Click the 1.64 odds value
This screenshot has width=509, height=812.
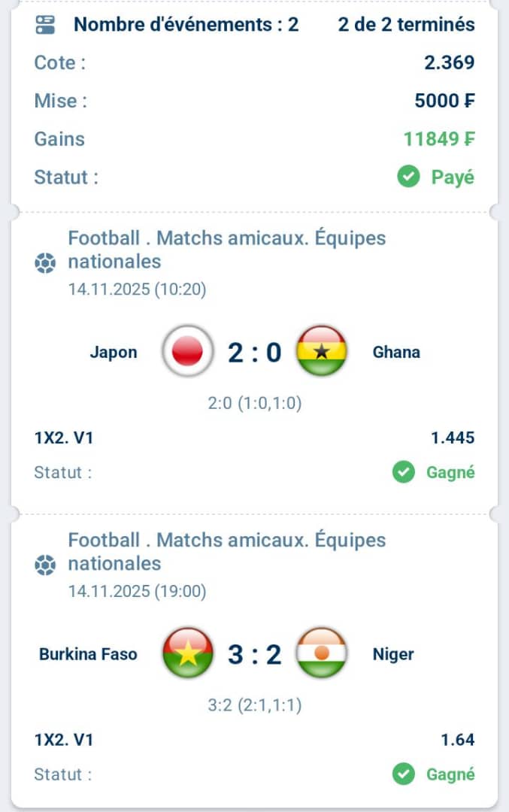(x=458, y=740)
